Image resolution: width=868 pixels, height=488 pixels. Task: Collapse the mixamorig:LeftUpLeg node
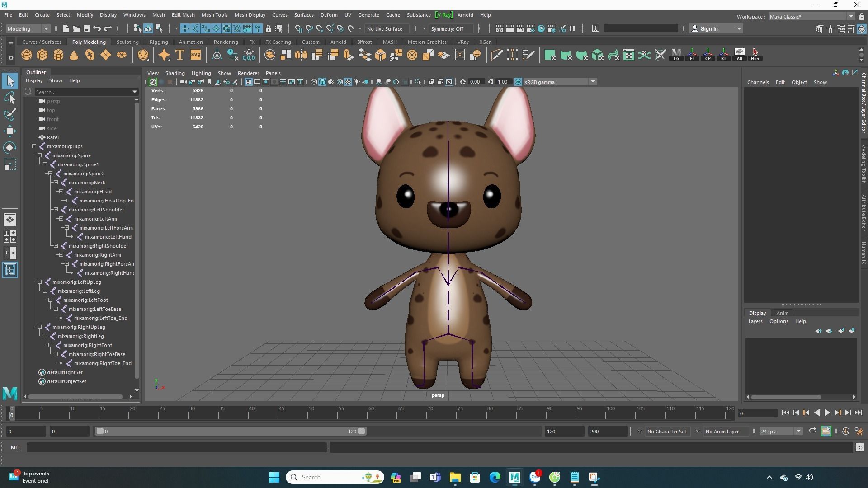[40, 282]
